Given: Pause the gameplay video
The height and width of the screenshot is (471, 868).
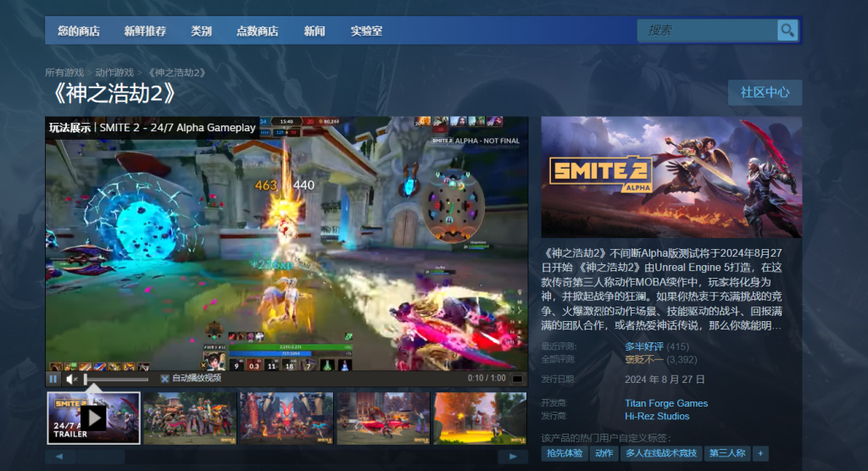Looking at the screenshot, I should 53,380.
